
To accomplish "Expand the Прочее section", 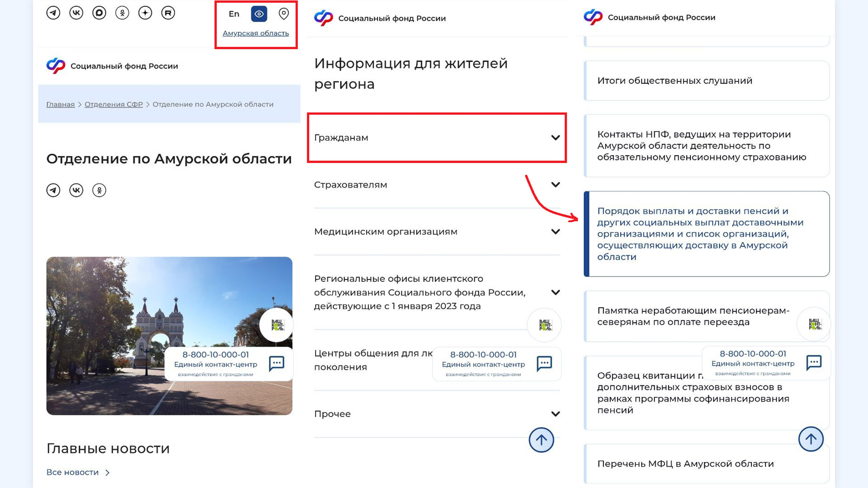I will click(x=556, y=414).
